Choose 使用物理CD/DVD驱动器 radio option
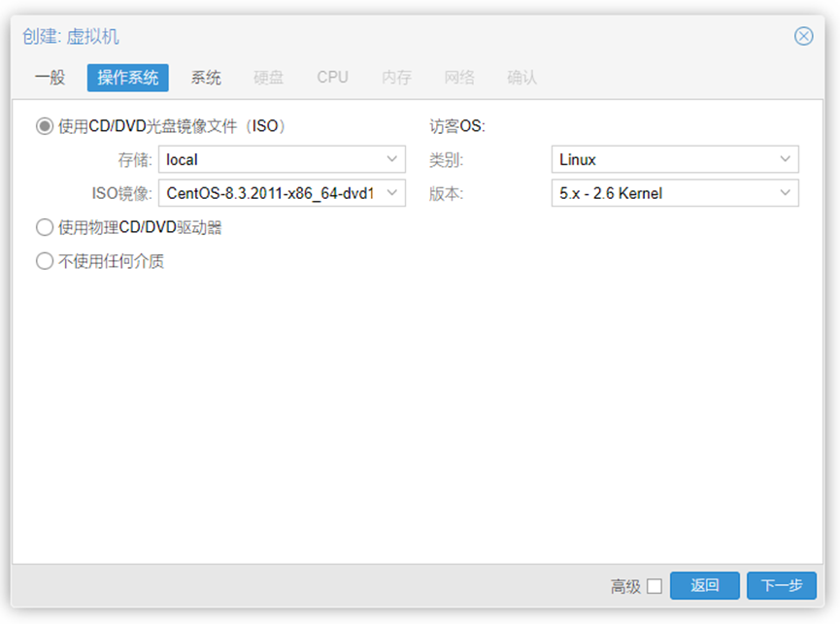 [45, 227]
